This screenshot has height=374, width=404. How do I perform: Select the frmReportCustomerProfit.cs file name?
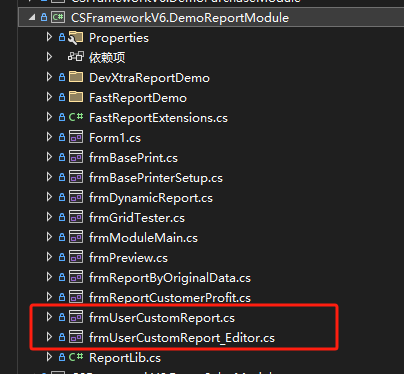click(x=170, y=298)
